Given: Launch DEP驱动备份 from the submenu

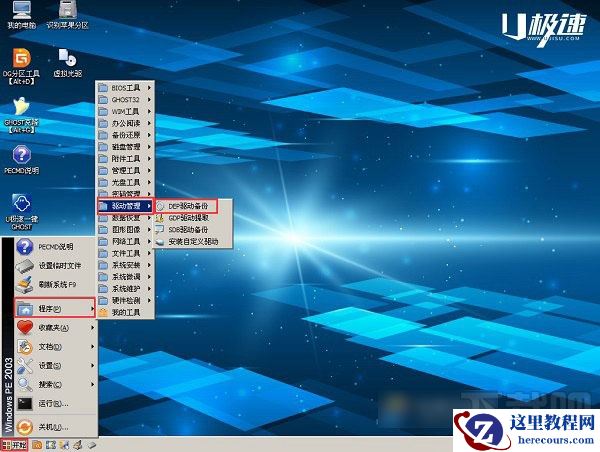Looking at the screenshot, I should (186, 206).
